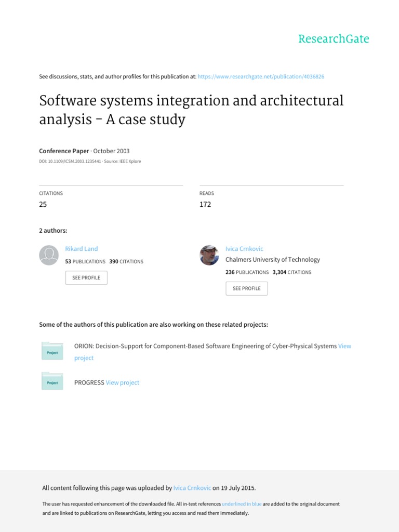Click the ORION project folder icon

(52, 351)
